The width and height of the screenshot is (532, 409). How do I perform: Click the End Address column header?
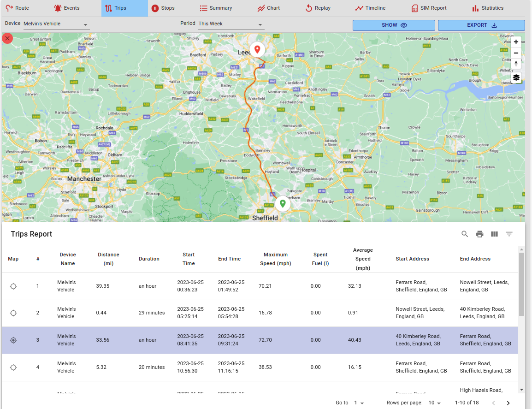pos(475,259)
